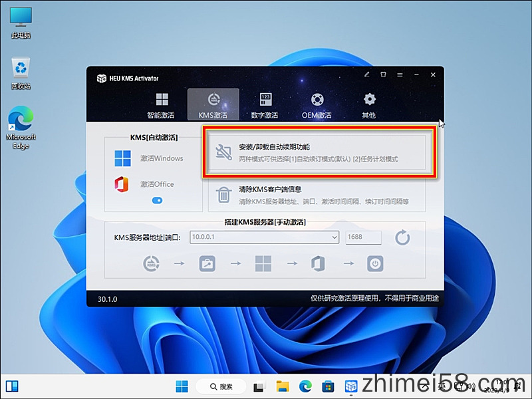Click the Microsoft Edge desktop shortcut
The image size is (532, 399).
(21, 128)
